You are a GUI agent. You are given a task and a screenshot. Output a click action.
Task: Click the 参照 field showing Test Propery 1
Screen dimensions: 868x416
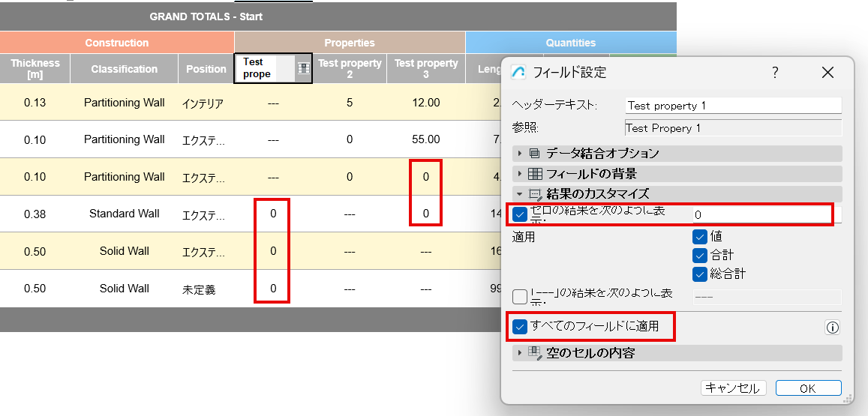coord(734,127)
